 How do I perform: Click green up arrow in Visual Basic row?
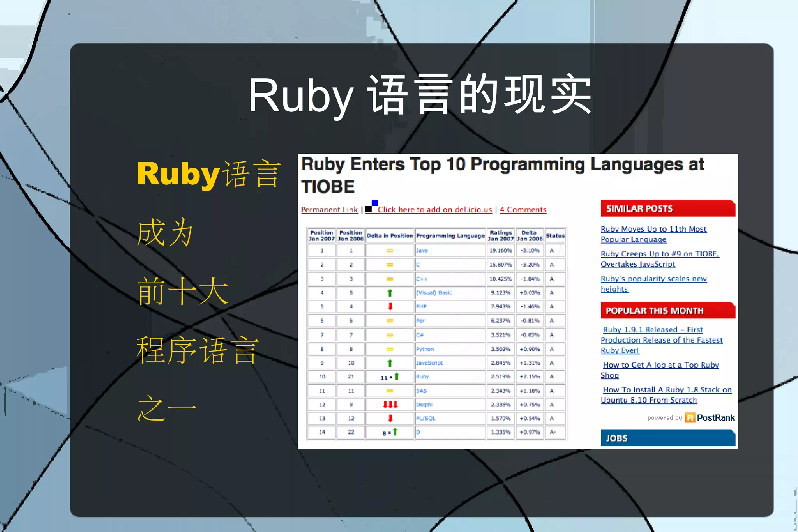click(390, 293)
